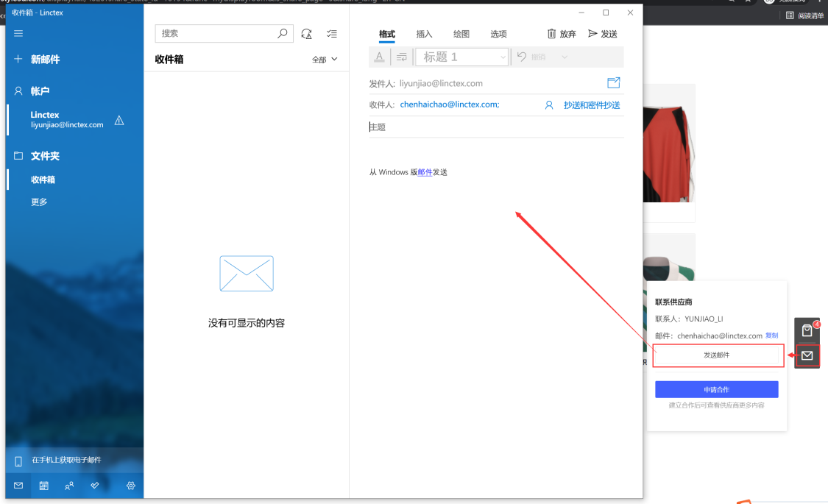Pop out message into new window
The height and width of the screenshot is (504, 828).
pos(613,83)
